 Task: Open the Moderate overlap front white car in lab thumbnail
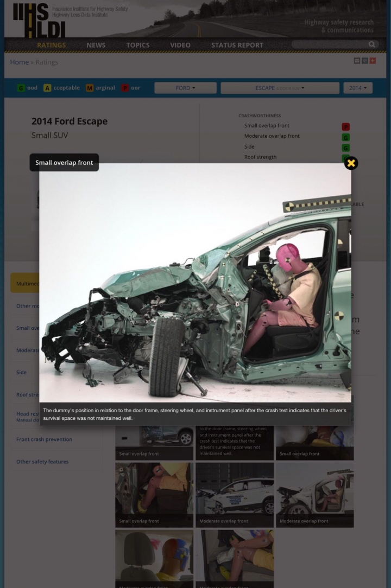(235, 495)
